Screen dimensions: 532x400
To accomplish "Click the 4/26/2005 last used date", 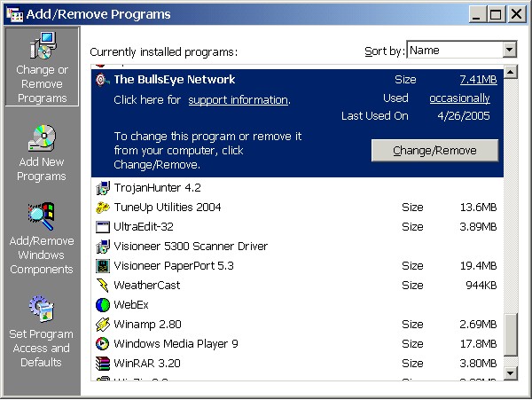I will [x=464, y=116].
